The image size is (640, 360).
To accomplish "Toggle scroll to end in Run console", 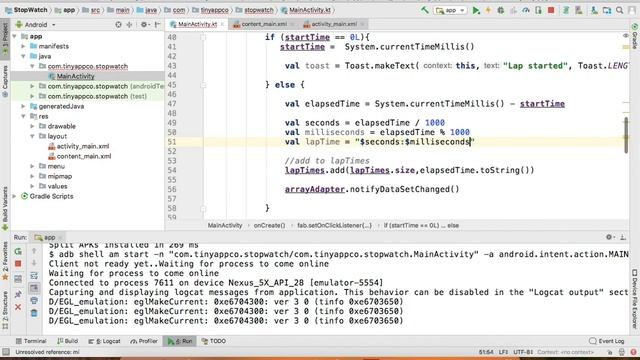I will tap(34, 288).
